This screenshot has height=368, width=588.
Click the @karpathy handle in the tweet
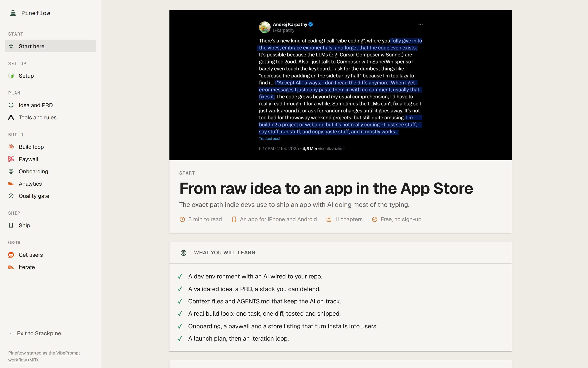[284, 30]
